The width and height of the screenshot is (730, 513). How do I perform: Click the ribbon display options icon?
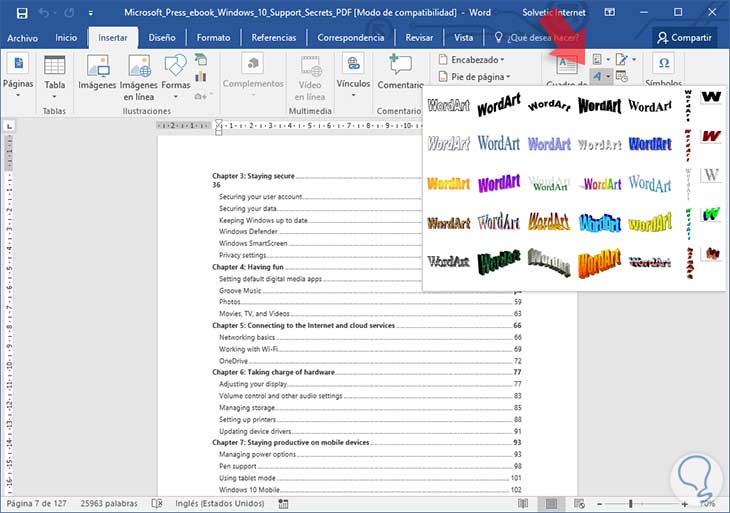(x=609, y=13)
